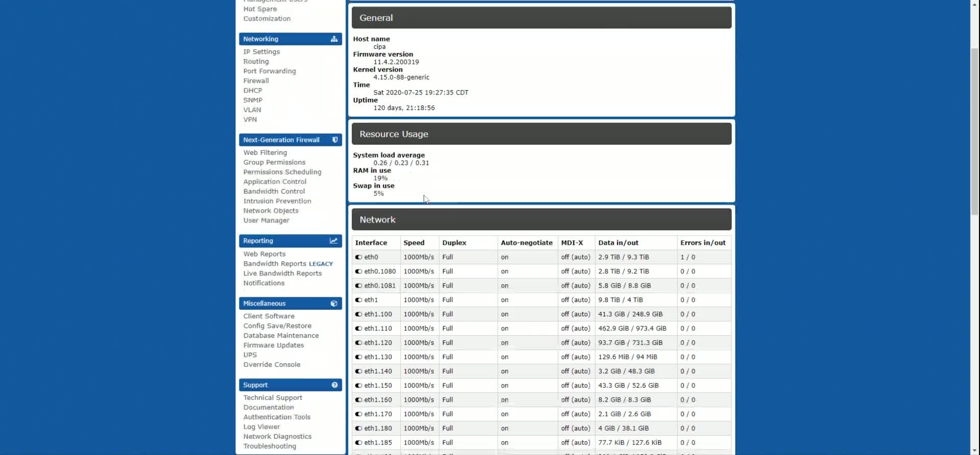
Task: Go to Group Permissions
Action: pyautogui.click(x=274, y=163)
